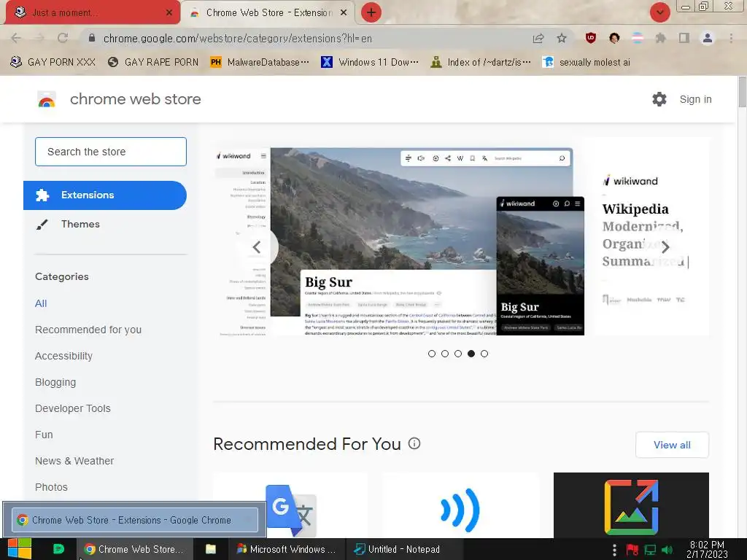Click the Chrome Web Store taskbar preview thumbnail

click(x=135, y=519)
